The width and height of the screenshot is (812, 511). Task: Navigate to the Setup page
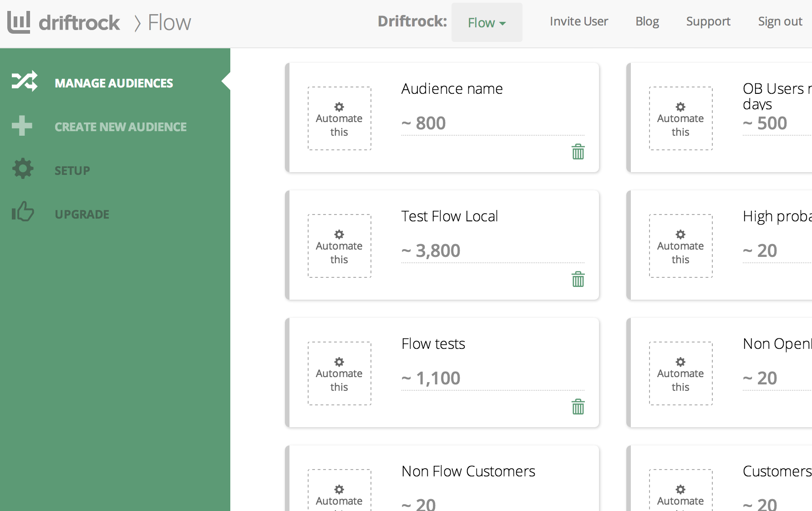[72, 170]
